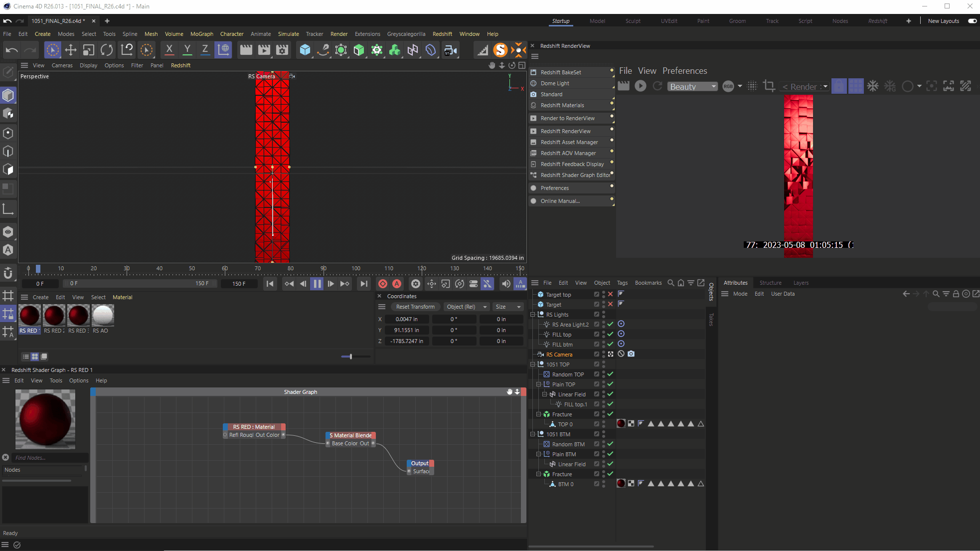Screen dimensions: 980x551
Task: Toggle enable checkmark for RS Area Light.2
Action: click(610, 324)
